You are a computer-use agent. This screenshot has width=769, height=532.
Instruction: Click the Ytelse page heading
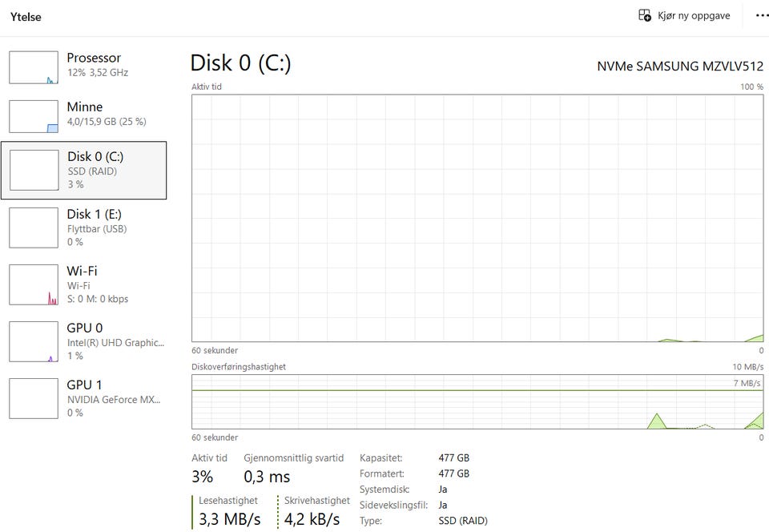point(26,16)
